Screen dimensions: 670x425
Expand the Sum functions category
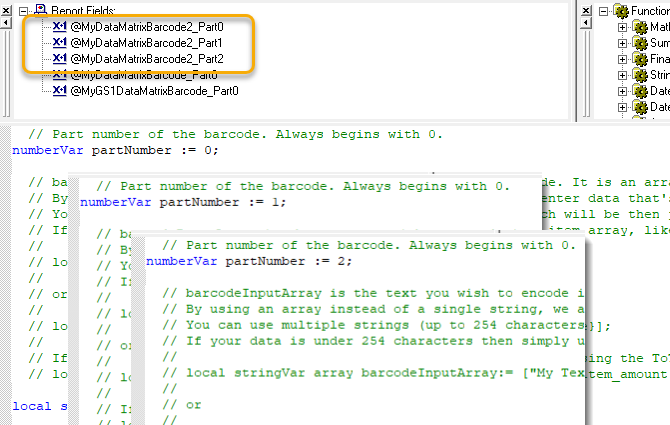click(x=623, y=43)
